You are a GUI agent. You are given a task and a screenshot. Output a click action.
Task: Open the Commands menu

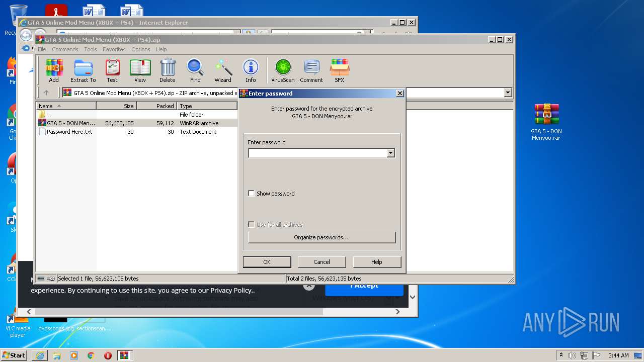click(x=65, y=49)
